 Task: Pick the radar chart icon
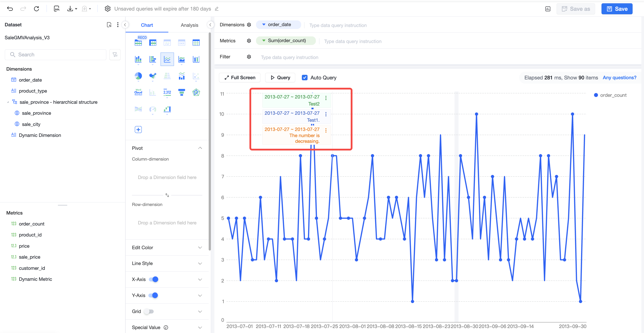pos(196,92)
